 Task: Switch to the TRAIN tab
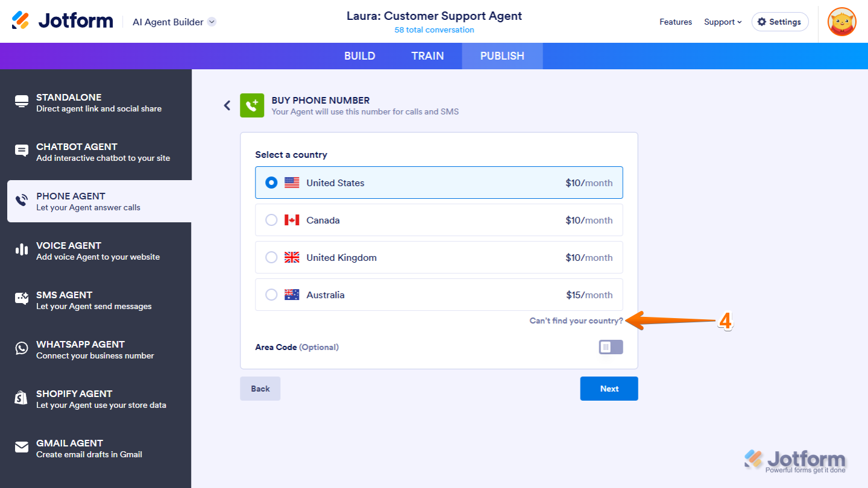(x=427, y=56)
